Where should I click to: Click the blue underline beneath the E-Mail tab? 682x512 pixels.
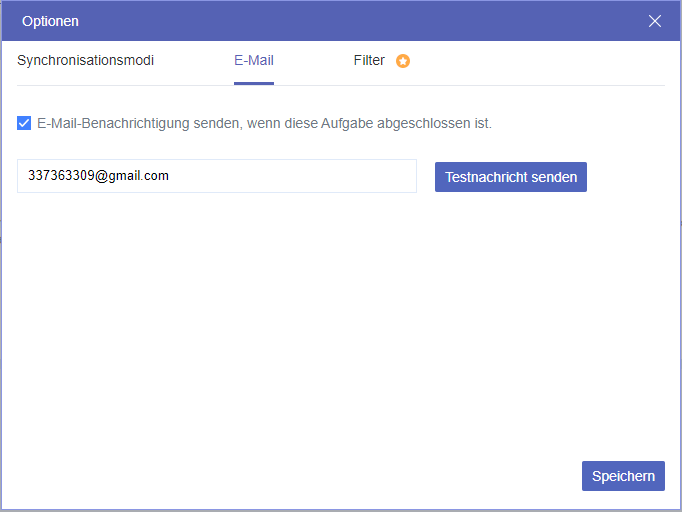pyautogui.click(x=254, y=83)
